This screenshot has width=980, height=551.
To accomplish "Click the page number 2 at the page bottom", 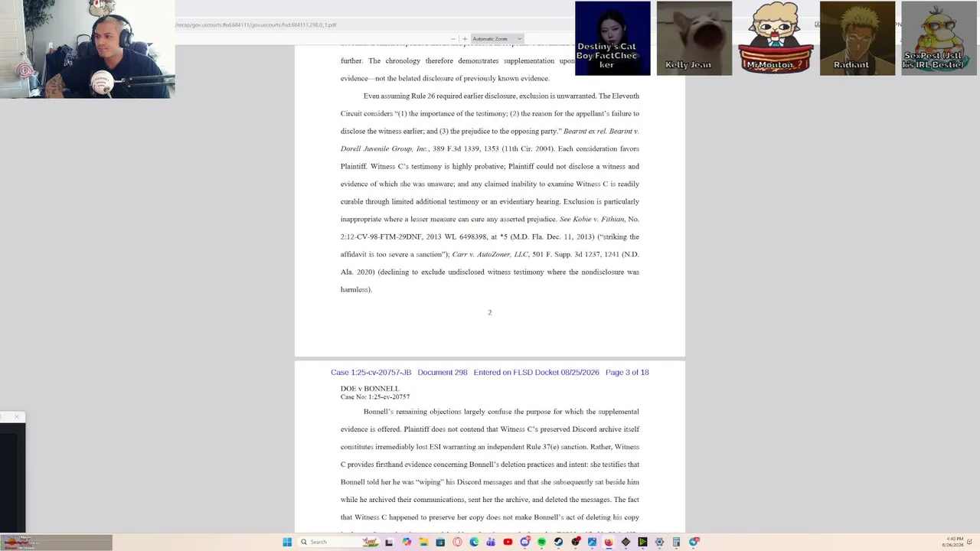I will point(490,312).
